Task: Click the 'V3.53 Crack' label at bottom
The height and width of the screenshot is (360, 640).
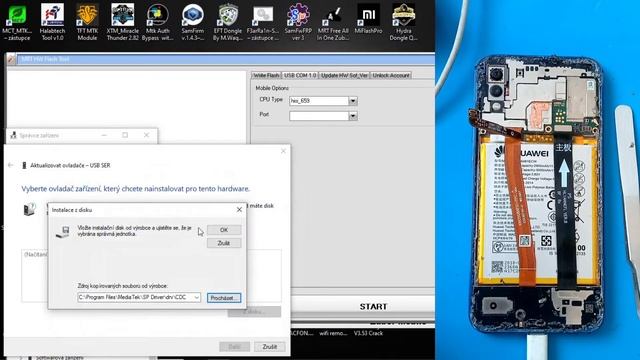Action: coord(368,333)
